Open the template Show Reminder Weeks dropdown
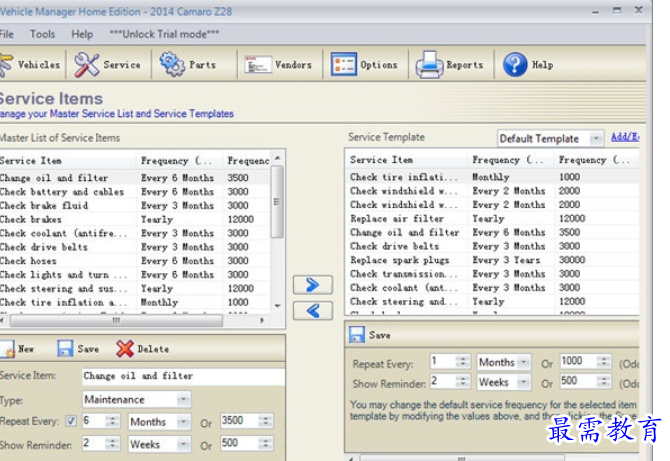 click(x=523, y=382)
